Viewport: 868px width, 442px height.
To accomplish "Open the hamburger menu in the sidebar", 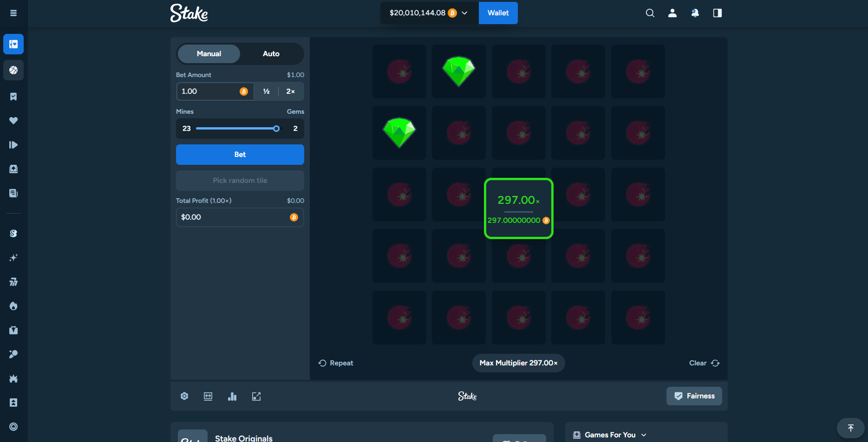I will 13,13.
